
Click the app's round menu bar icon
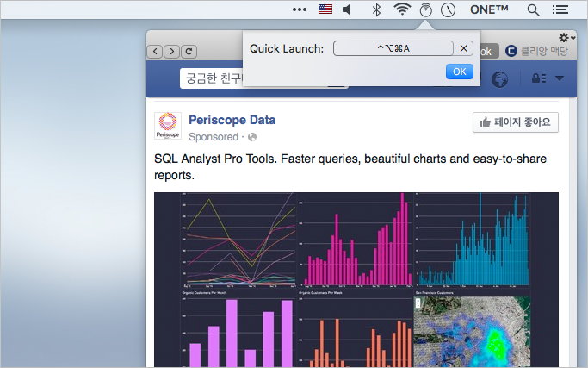click(425, 10)
